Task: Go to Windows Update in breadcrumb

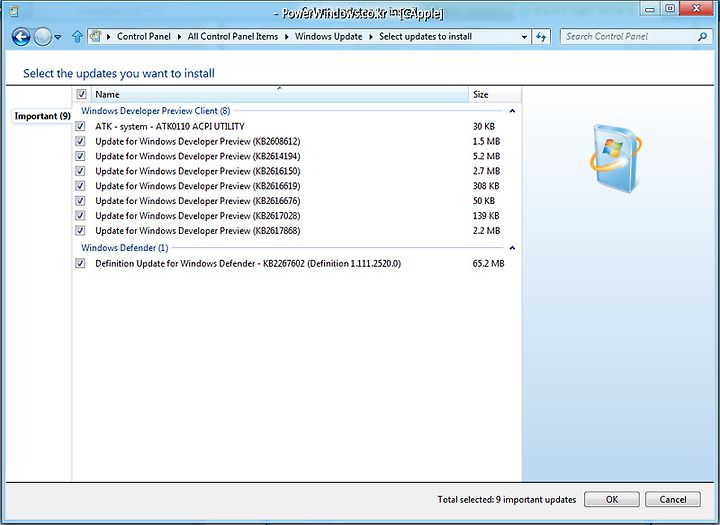Action: pyautogui.click(x=328, y=36)
